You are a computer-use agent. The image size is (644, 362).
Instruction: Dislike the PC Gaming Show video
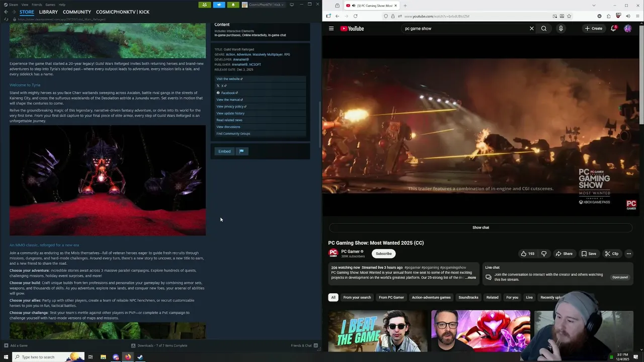(x=544, y=254)
